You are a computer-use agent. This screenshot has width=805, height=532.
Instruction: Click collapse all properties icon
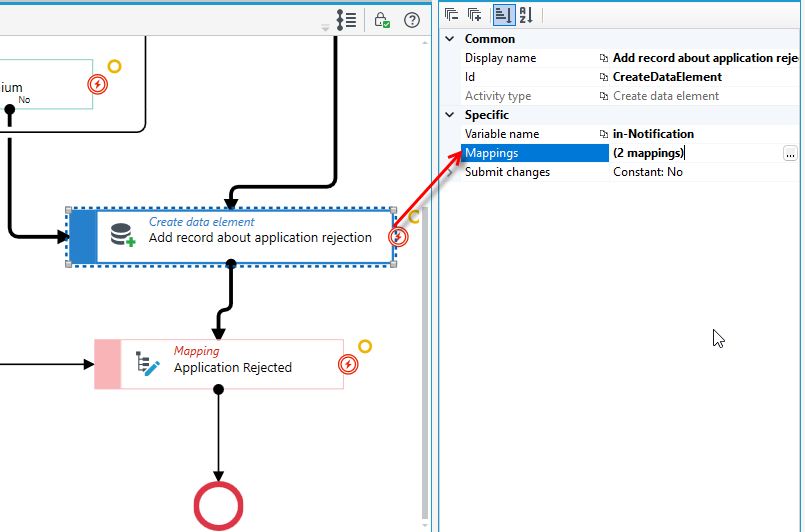point(451,15)
